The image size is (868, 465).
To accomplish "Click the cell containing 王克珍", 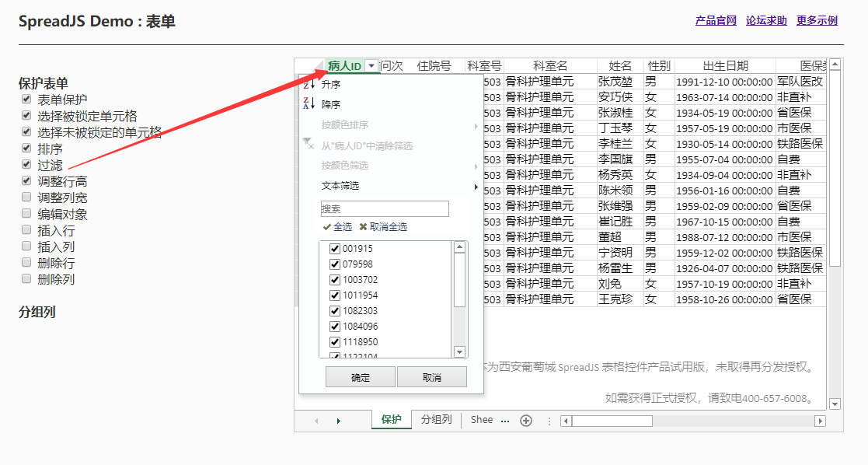I will point(620,299).
